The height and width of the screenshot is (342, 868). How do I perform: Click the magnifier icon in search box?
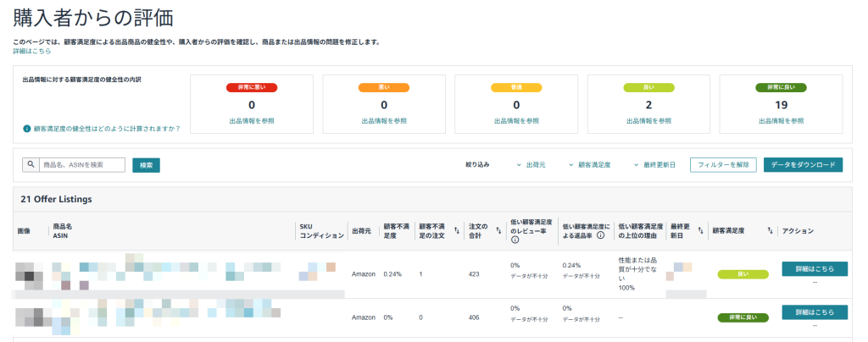pyautogui.click(x=31, y=164)
